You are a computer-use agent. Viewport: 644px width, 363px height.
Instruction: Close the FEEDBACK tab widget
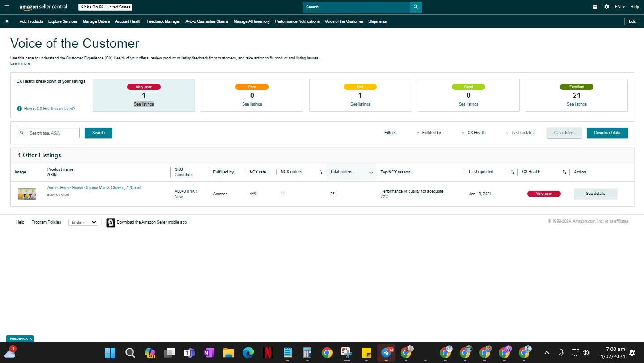click(30, 339)
